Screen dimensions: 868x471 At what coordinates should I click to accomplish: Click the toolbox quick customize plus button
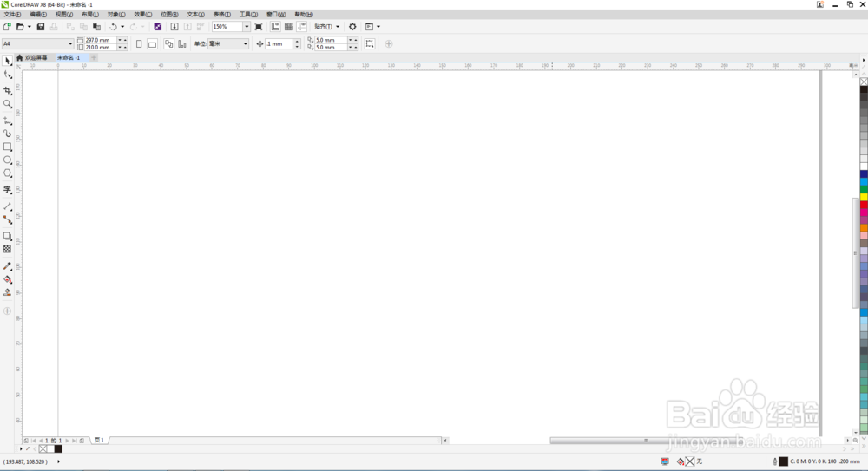(x=7, y=311)
